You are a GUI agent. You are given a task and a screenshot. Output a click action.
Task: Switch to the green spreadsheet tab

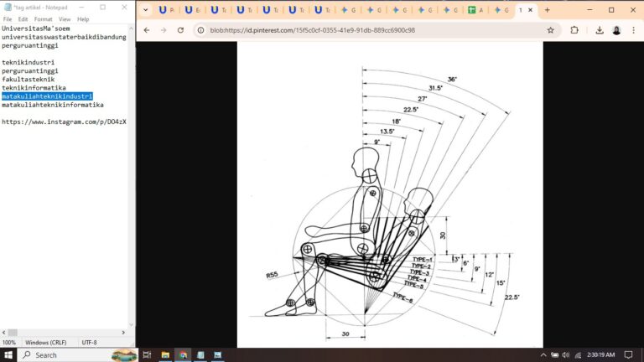pos(475,10)
